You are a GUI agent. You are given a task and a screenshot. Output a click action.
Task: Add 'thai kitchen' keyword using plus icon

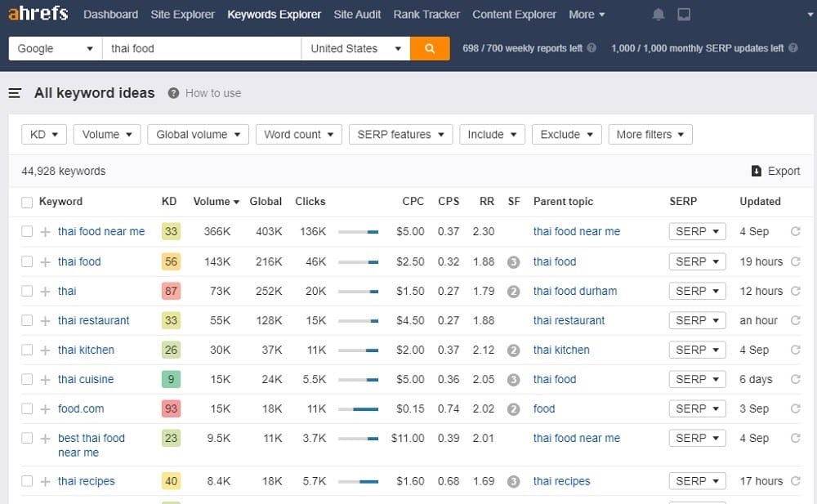46,350
